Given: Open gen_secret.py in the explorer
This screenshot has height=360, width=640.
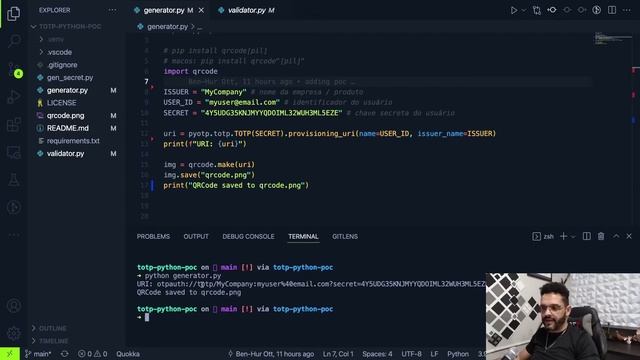Looking at the screenshot, I should pyautogui.click(x=70, y=78).
